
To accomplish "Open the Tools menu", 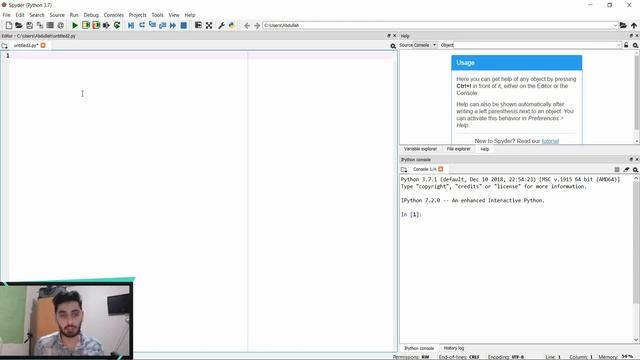I will [x=157, y=15].
